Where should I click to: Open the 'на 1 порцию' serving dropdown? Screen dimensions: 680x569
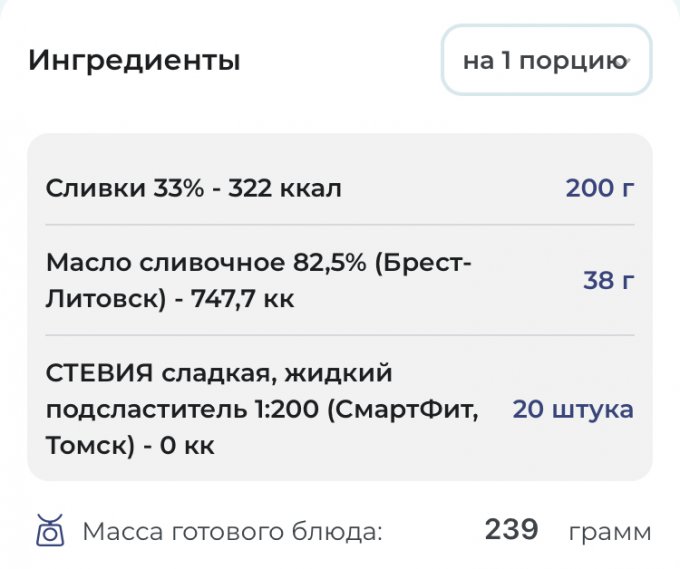coord(546,61)
